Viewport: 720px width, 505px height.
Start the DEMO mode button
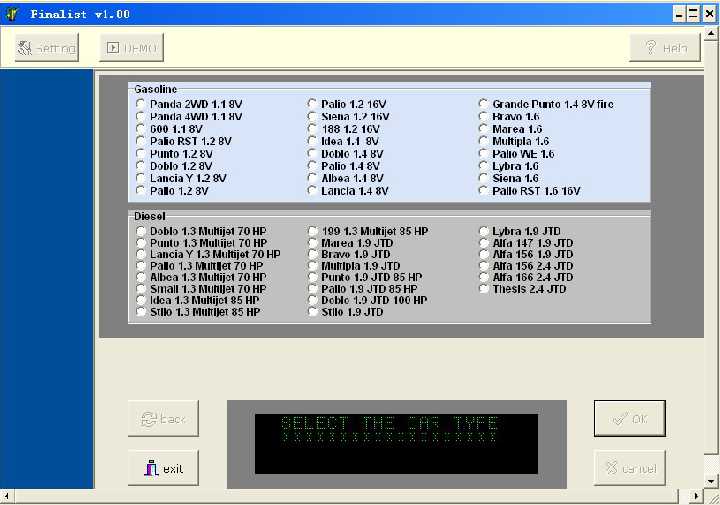pyautogui.click(x=132, y=47)
